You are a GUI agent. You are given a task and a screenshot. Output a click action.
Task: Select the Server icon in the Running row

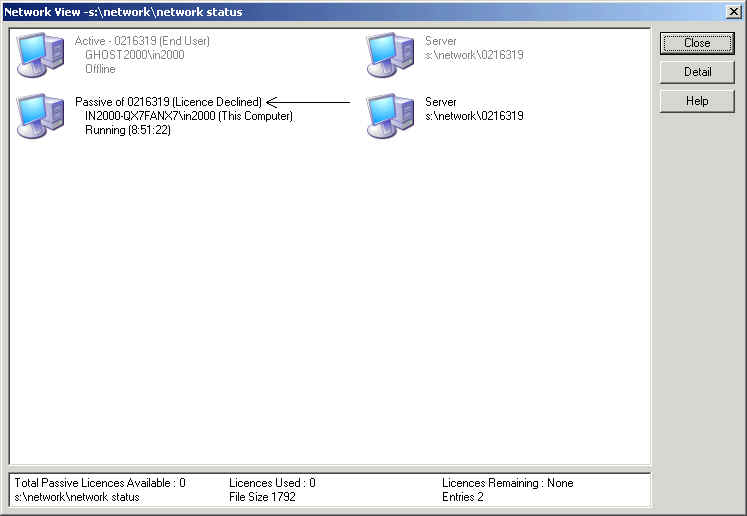[391, 116]
